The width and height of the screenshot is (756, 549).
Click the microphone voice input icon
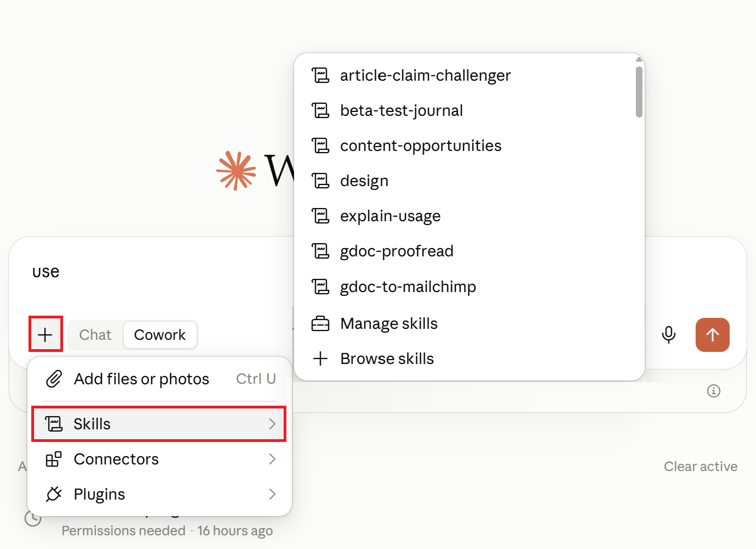(x=668, y=334)
